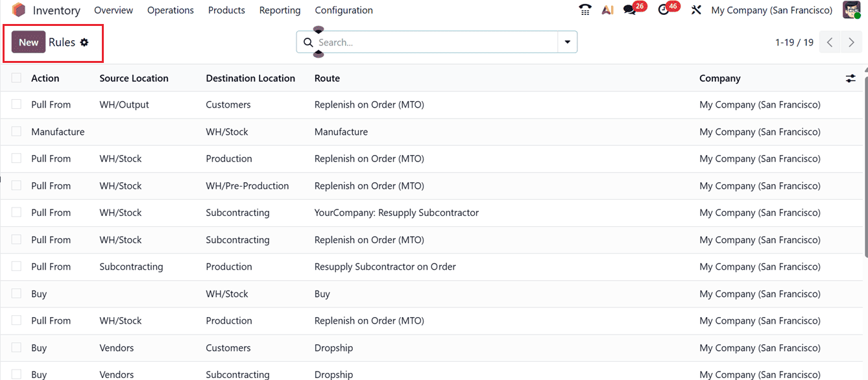Go to the next page of rules
Screen dimensions: 868x380
[851, 42]
